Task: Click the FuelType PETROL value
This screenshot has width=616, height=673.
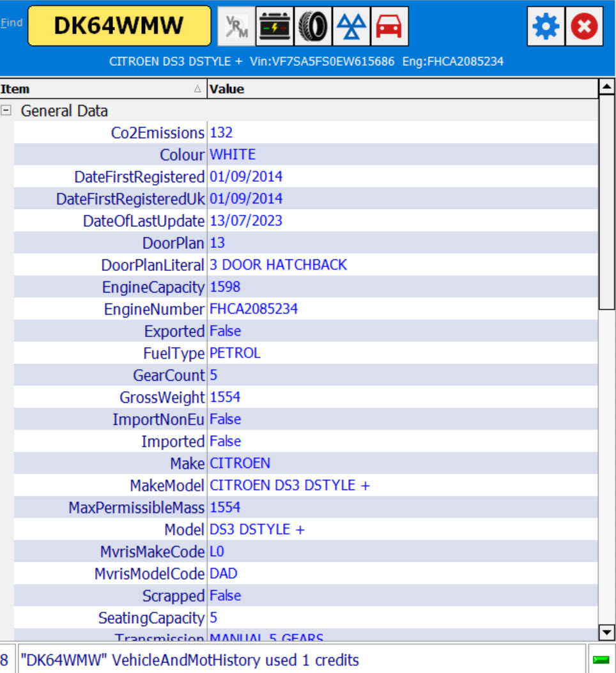Action: pyautogui.click(x=235, y=353)
